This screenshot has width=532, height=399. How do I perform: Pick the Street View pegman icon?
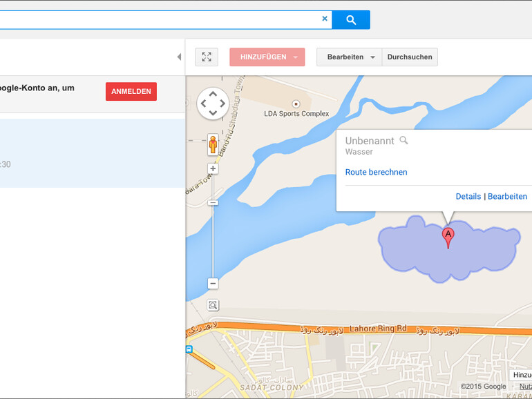pyautogui.click(x=213, y=144)
